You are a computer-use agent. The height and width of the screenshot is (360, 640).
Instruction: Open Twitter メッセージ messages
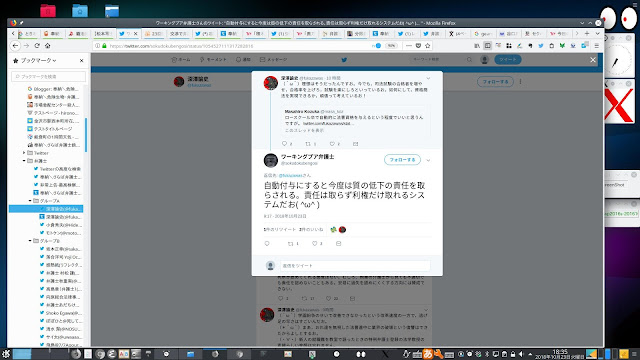pos(273,60)
